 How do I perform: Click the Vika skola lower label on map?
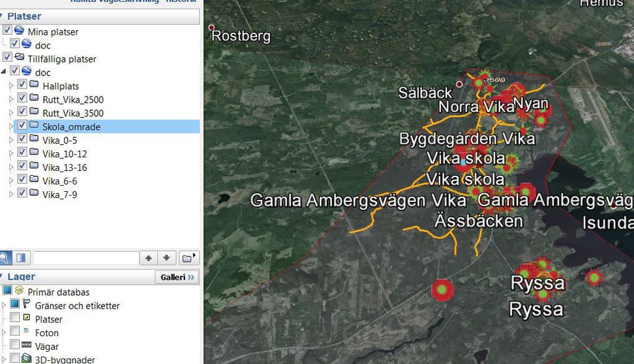466,180
